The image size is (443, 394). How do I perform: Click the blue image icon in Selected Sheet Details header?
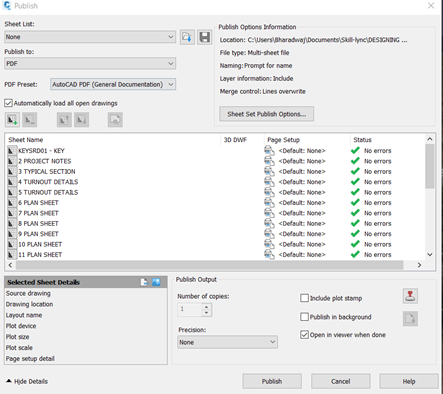coord(156,282)
